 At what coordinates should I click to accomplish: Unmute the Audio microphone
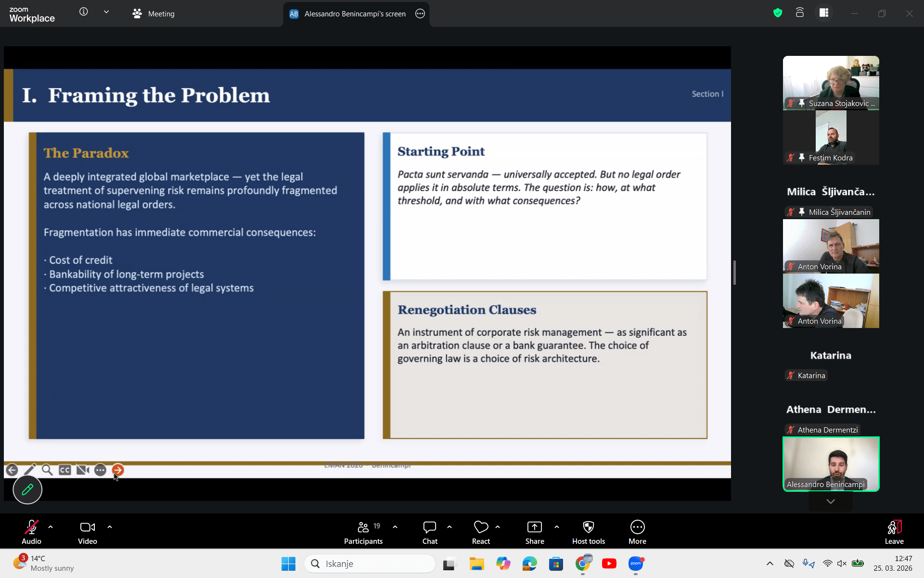(x=31, y=532)
